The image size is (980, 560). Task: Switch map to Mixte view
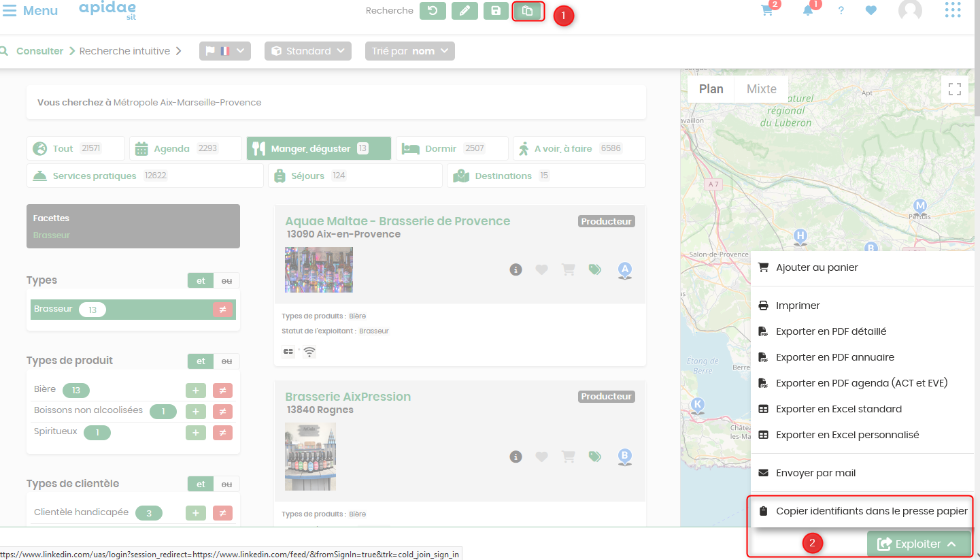(761, 89)
